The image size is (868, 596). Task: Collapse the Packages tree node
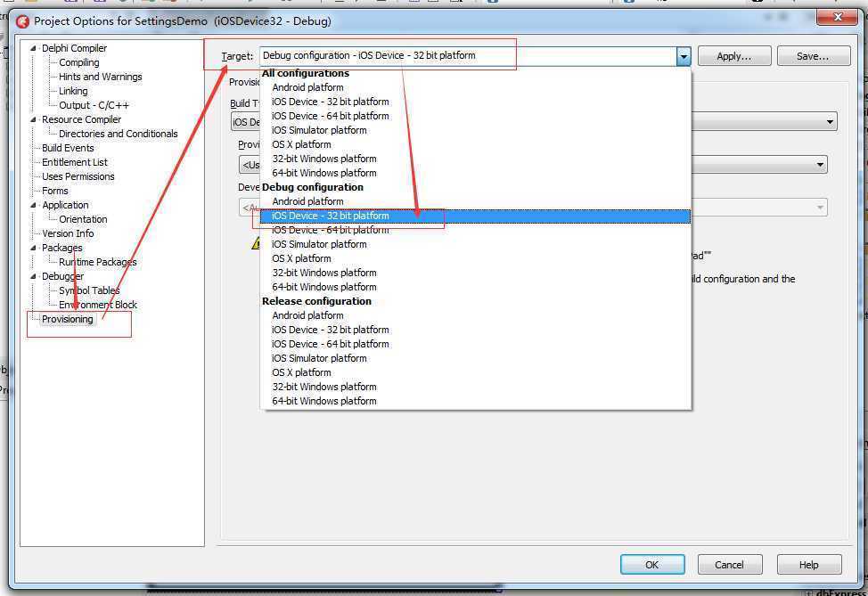click(33, 248)
